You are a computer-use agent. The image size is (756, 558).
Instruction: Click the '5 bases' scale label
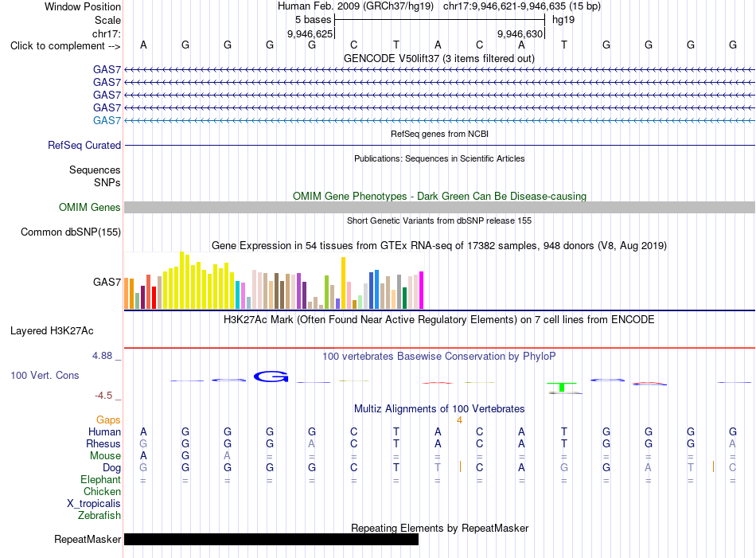[x=314, y=20]
